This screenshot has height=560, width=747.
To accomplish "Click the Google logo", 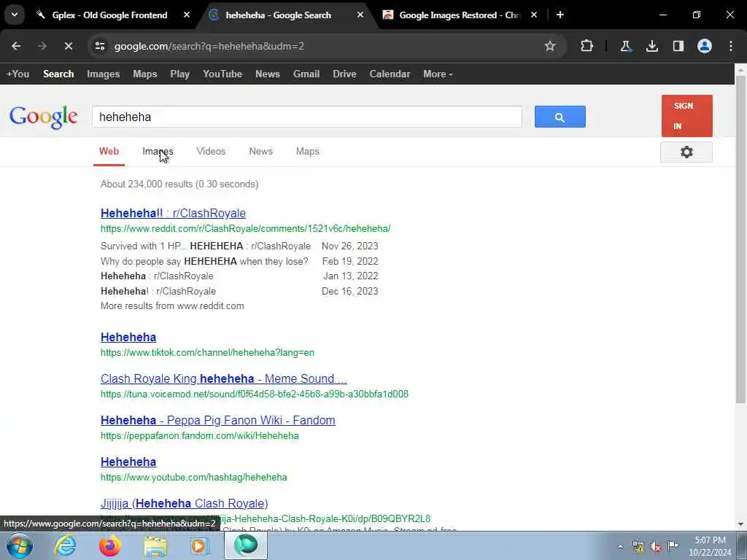I will (43, 117).
